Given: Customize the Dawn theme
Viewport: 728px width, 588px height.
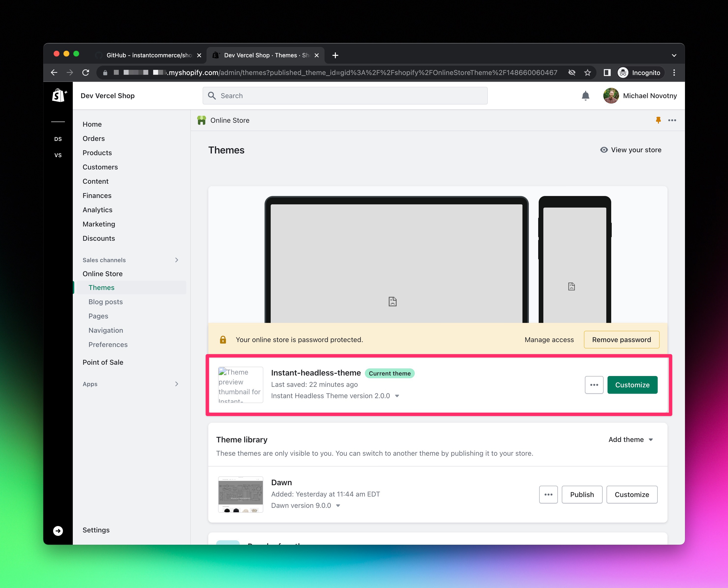Looking at the screenshot, I should coord(632,495).
